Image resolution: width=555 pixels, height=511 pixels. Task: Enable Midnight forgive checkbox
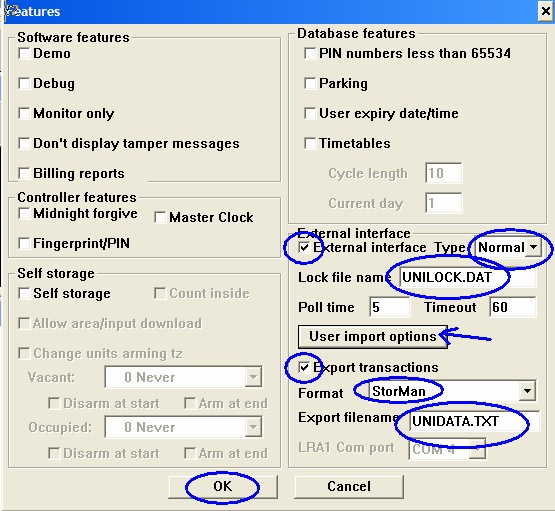pos(24,213)
